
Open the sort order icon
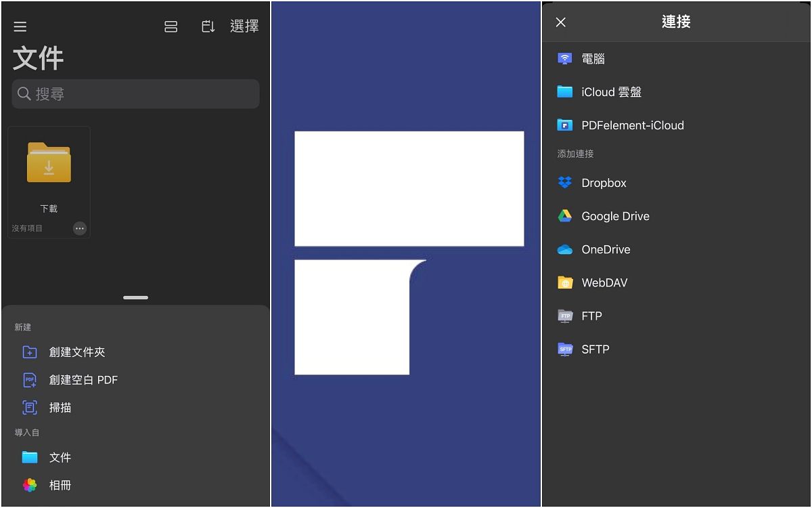[208, 26]
